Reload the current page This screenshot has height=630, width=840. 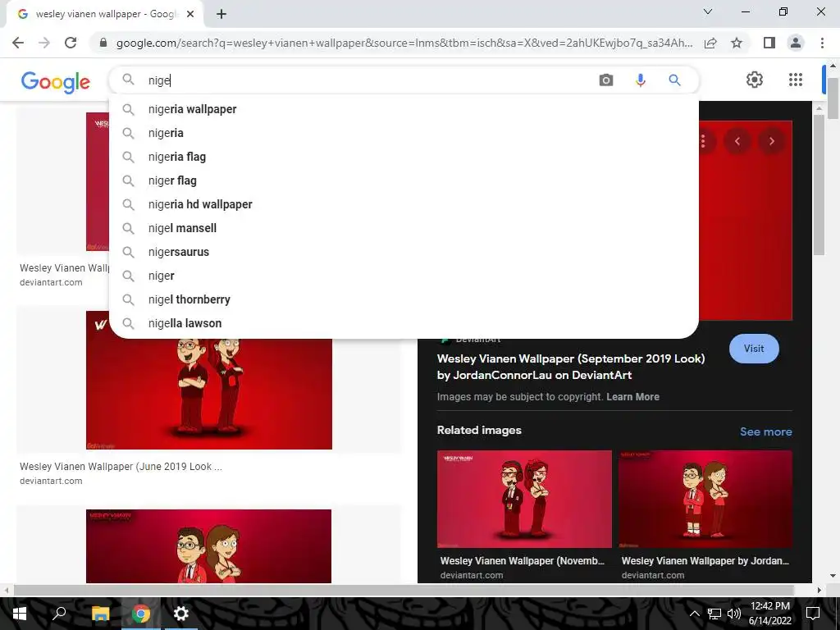(71, 43)
